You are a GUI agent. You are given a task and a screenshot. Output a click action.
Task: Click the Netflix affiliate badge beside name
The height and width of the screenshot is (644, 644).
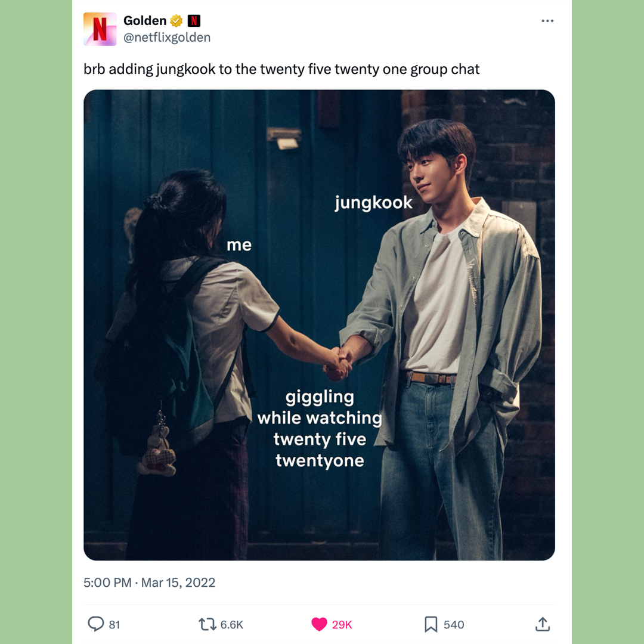pyautogui.click(x=194, y=20)
